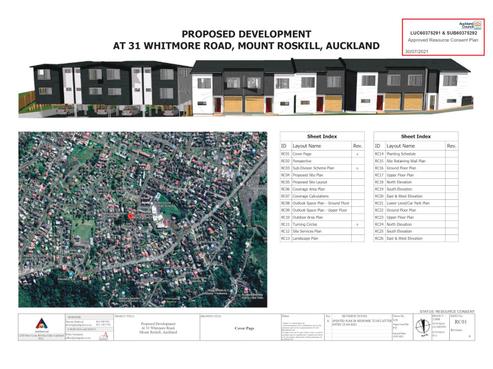Click the RC16 'Ground Floor Plan' row
Image resolution: width=493 pixels, height=369 pixels.
click(416, 168)
